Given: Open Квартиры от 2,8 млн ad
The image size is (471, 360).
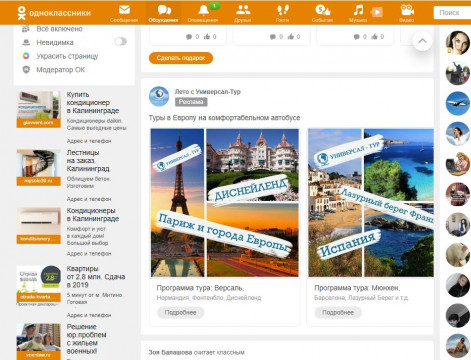Looking at the screenshot, I should (x=96, y=277).
